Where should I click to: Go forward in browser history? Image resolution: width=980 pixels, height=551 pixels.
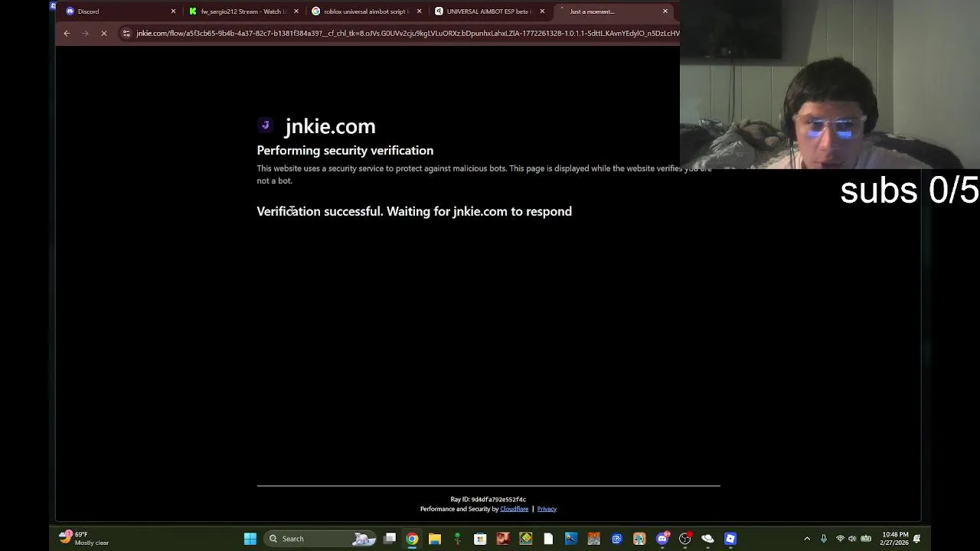85,33
